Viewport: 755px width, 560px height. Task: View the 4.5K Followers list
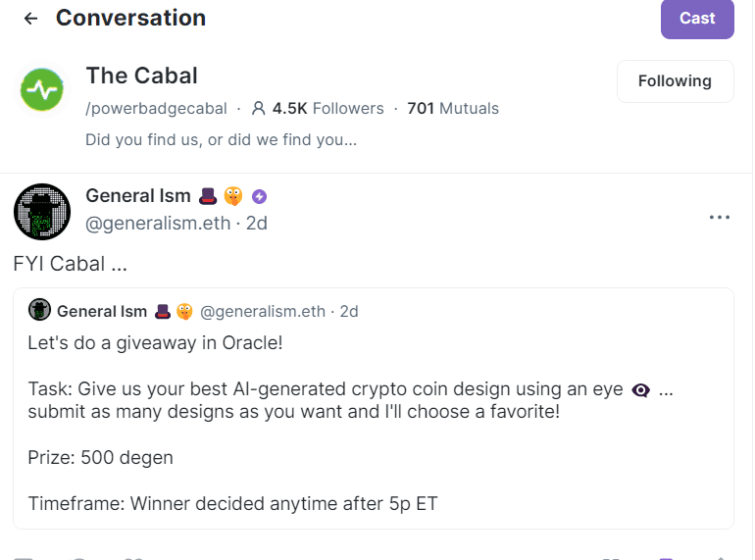[x=327, y=108]
